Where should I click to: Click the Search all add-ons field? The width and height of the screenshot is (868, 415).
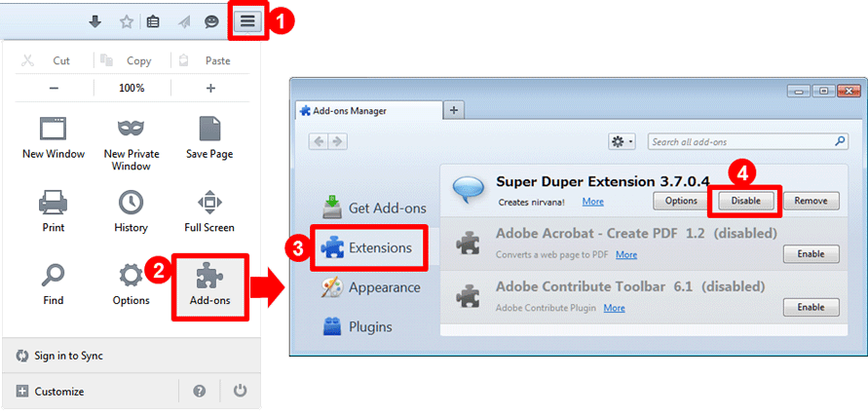pos(748,141)
